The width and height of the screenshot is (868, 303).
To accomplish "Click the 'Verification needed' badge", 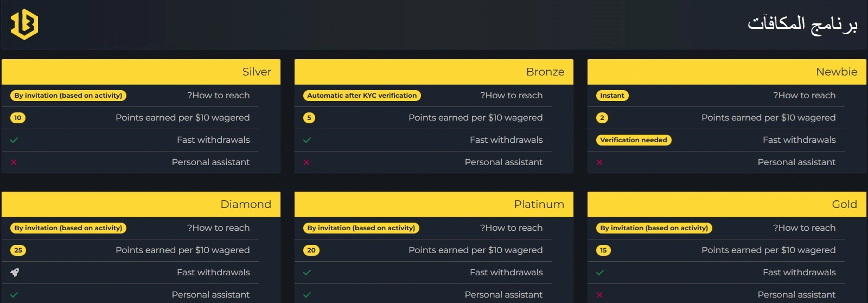I will click(634, 140).
